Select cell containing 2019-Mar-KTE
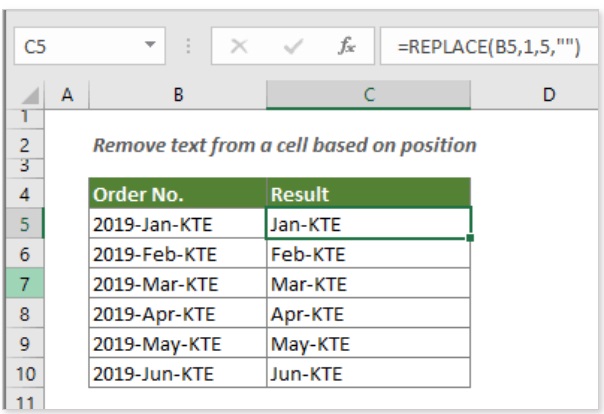 (178, 284)
